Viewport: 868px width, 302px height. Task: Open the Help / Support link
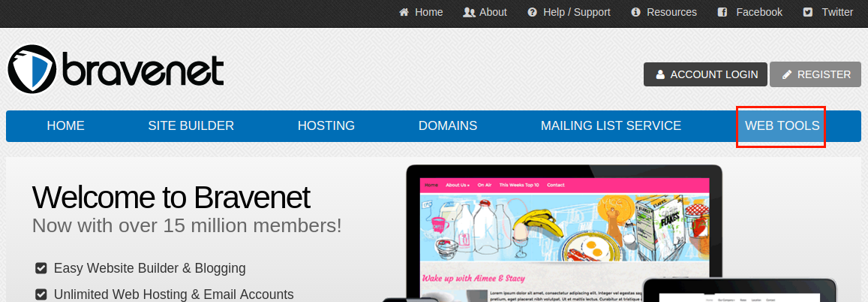577,12
